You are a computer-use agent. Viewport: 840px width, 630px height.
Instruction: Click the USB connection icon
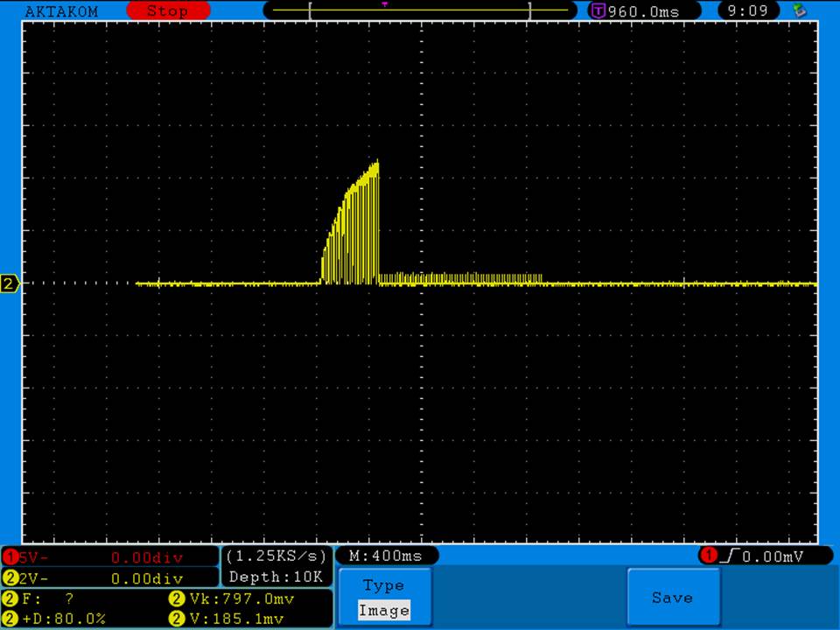[x=798, y=10]
